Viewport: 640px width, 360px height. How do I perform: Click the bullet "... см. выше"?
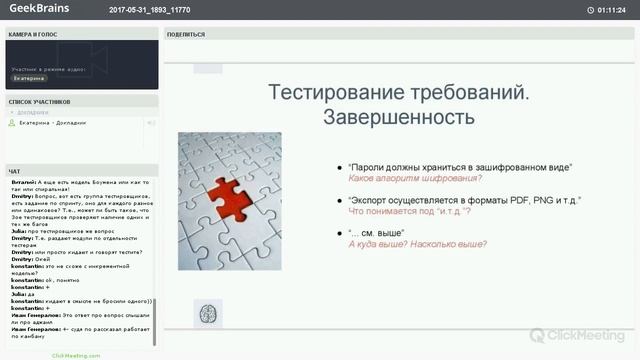tap(376, 233)
